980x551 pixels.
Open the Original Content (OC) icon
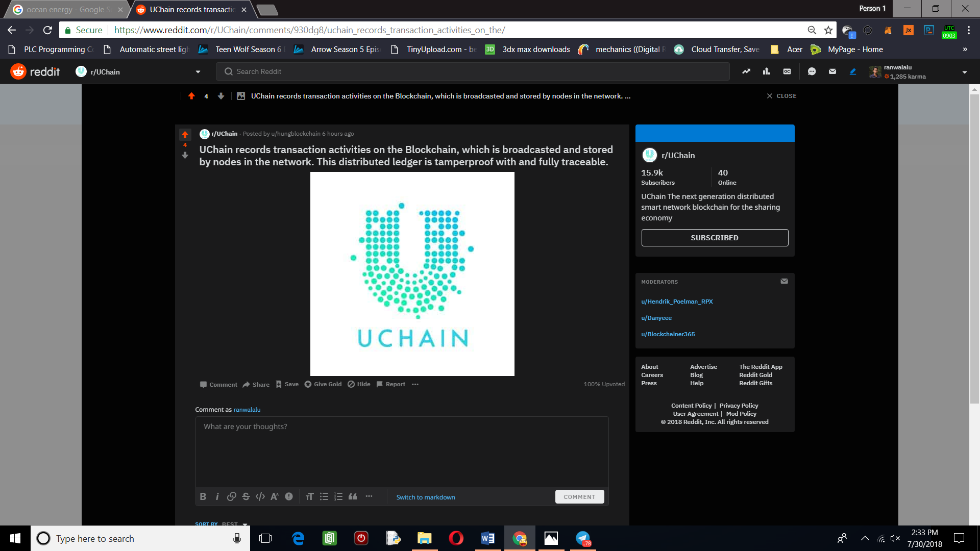click(787, 71)
